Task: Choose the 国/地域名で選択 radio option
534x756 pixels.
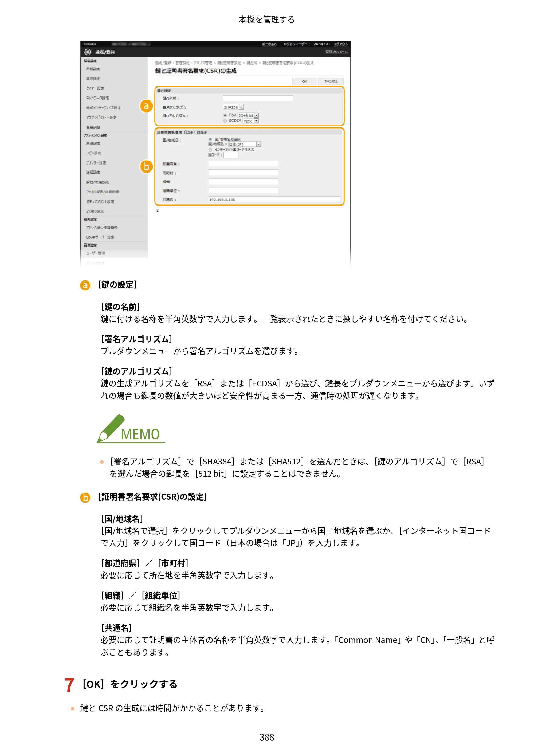Action: coord(210,139)
